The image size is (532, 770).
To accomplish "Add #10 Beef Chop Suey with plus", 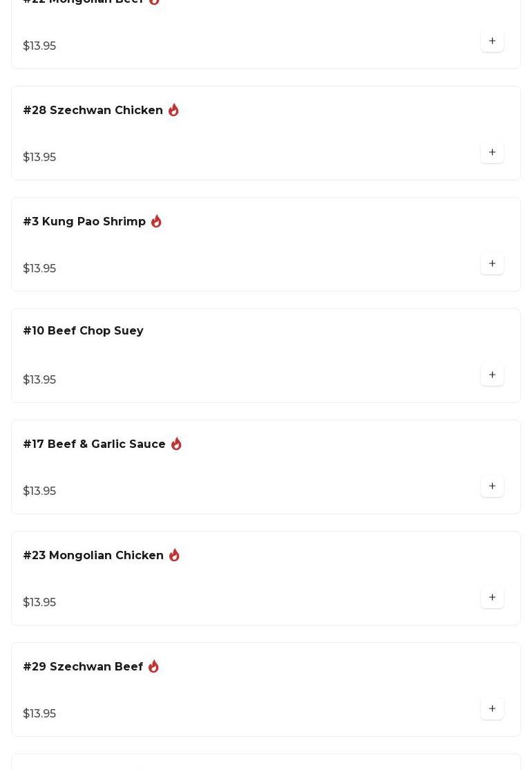I will point(492,375).
